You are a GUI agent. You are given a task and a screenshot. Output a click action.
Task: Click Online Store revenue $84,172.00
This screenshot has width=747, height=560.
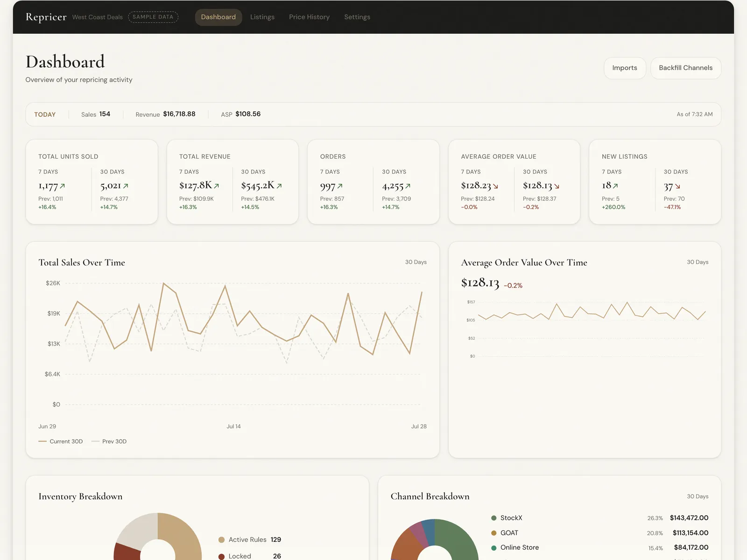pyautogui.click(x=691, y=547)
